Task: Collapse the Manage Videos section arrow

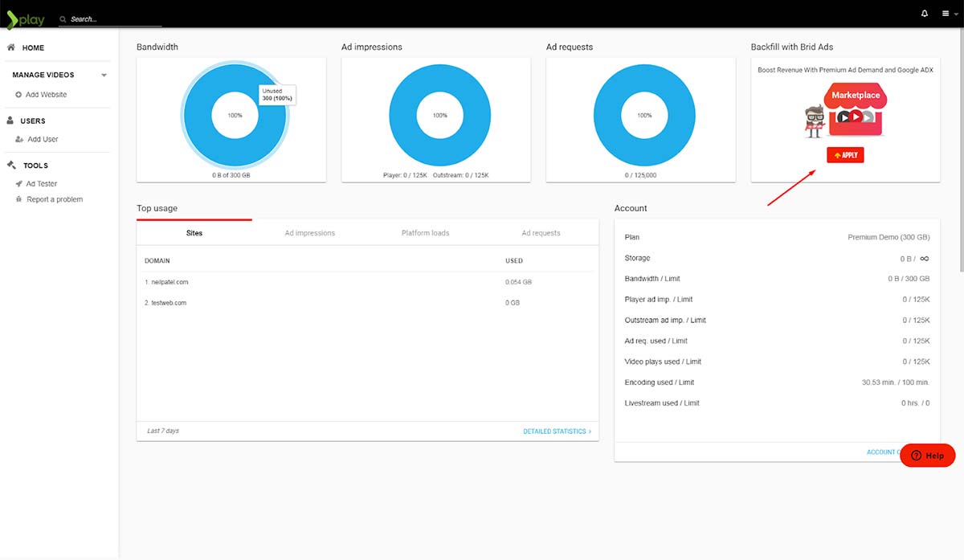Action: tap(104, 76)
